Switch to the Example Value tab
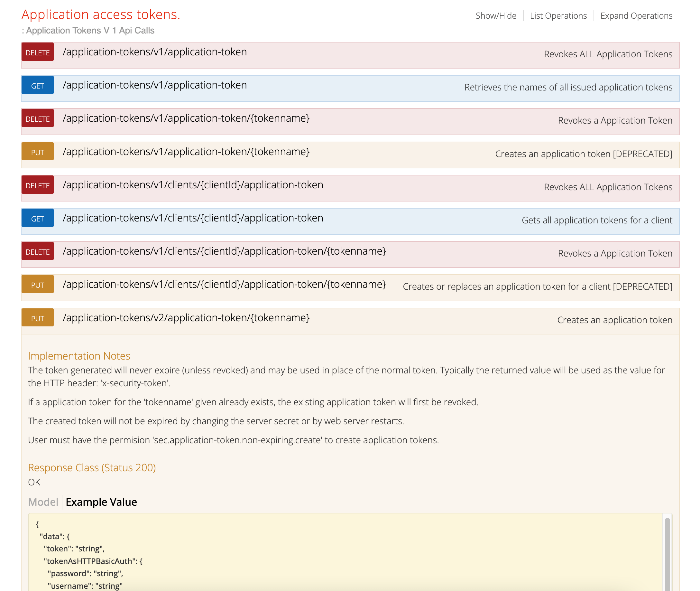Viewport: 700px width, 591px height. point(101,502)
